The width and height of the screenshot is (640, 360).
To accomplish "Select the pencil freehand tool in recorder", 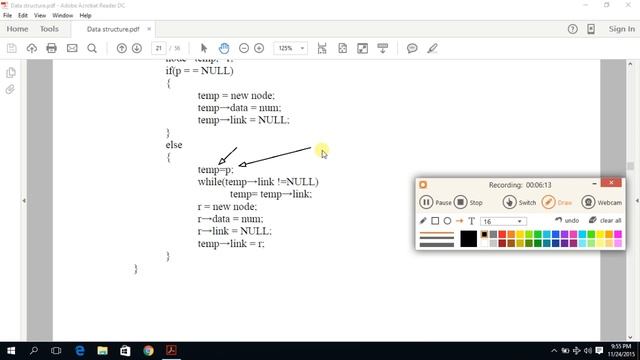I will (423, 221).
